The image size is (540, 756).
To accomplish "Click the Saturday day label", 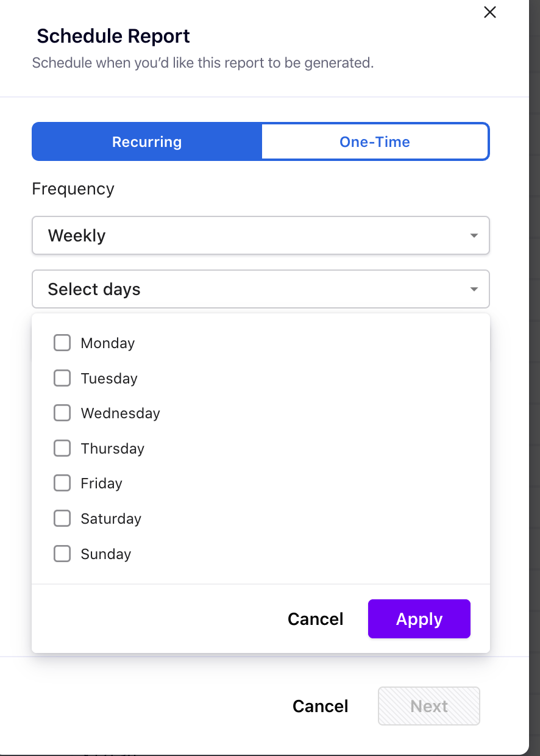I will point(111,519).
